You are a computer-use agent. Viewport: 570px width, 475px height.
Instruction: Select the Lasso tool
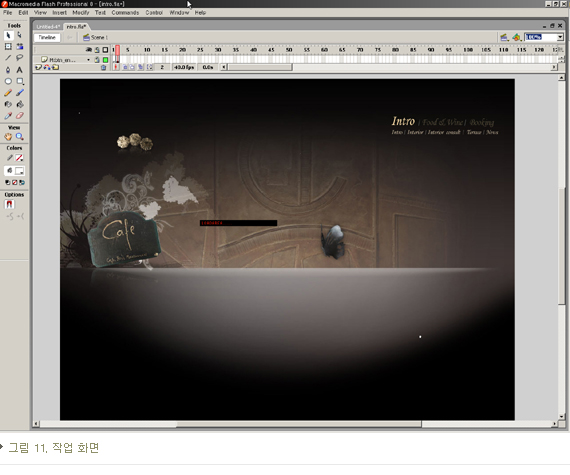click(20, 57)
